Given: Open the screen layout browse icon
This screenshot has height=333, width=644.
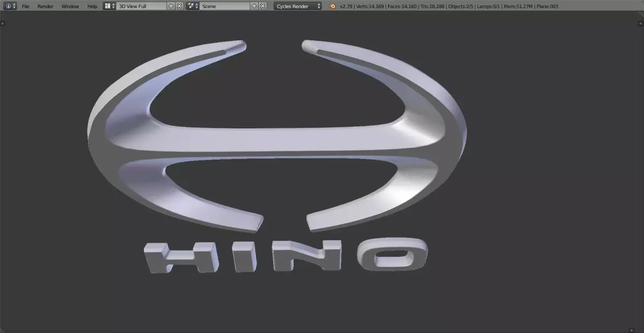Looking at the screenshot, I should click(x=109, y=6).
